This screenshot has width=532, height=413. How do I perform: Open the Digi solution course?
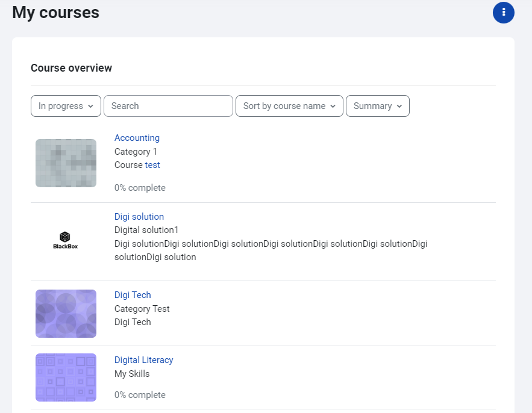[x=139, y=217]
